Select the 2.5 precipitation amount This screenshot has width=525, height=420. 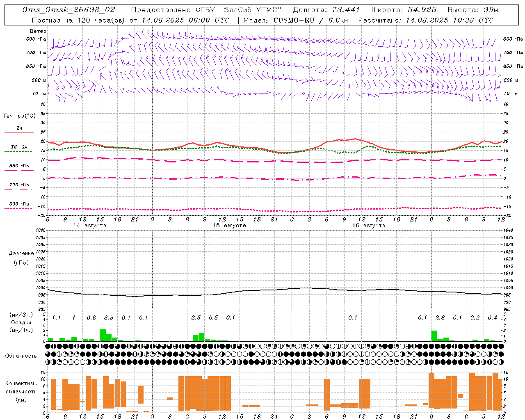tap(196, 317)
